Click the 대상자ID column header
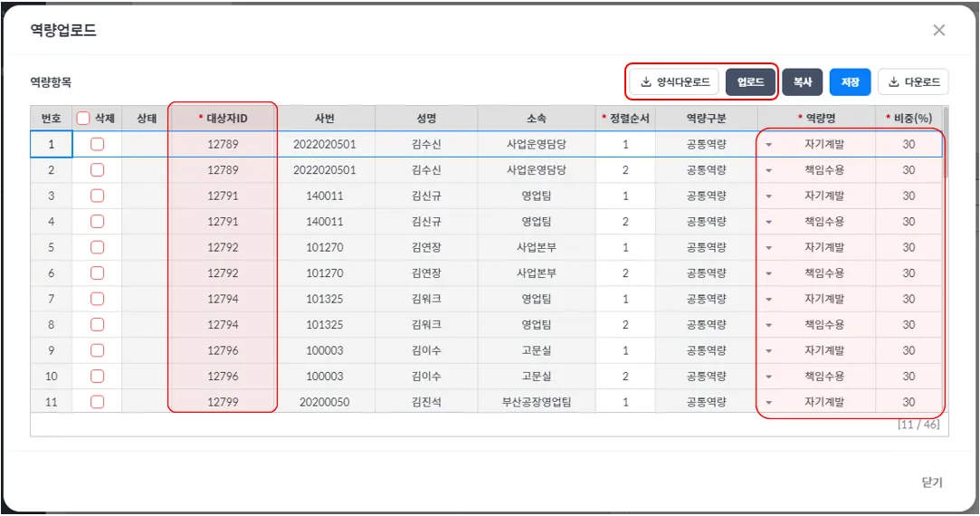 click(224, 119)
